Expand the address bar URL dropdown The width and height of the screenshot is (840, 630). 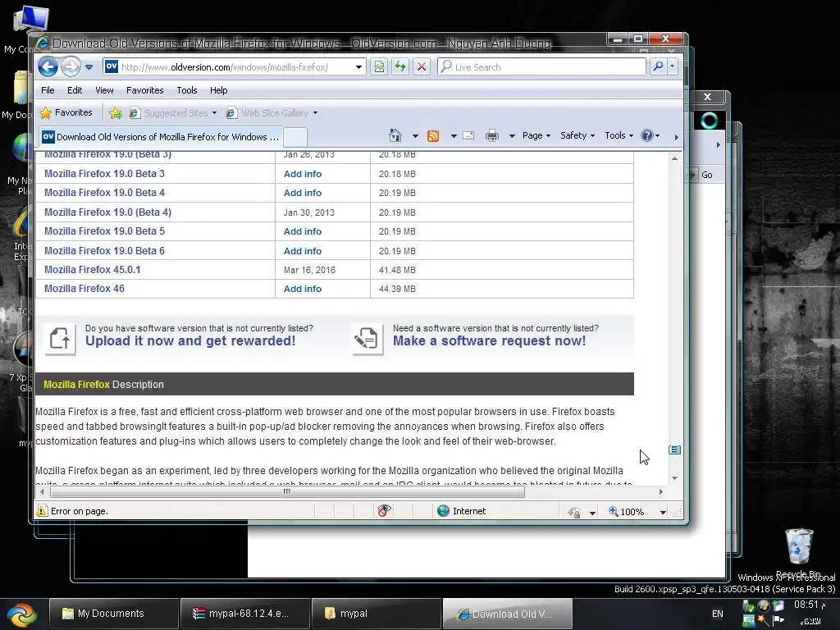tap(358, 67)
